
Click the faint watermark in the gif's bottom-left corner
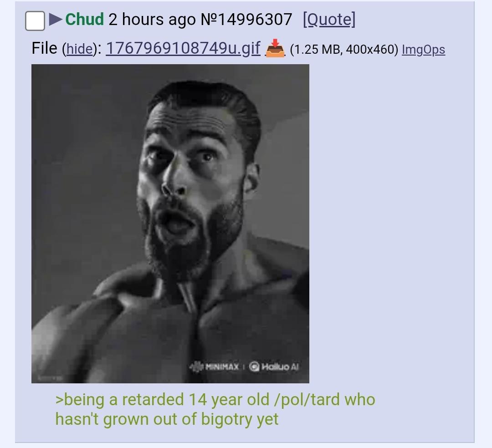pos(50,378)
